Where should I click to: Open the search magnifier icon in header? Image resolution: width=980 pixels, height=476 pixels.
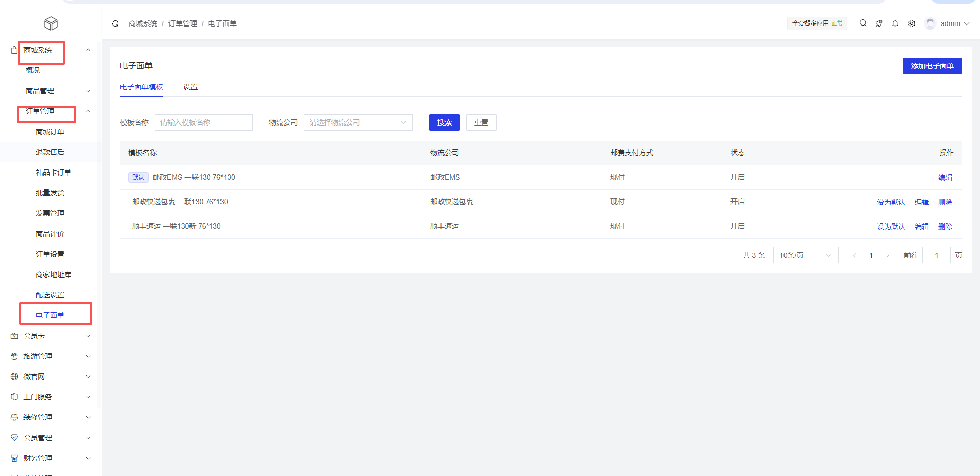[863, 23]
